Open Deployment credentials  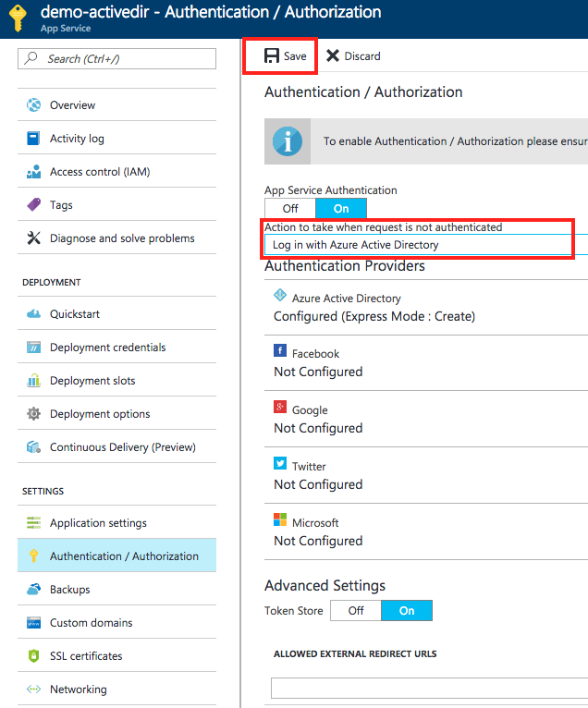pyautogui.click(x=117, y=347)
